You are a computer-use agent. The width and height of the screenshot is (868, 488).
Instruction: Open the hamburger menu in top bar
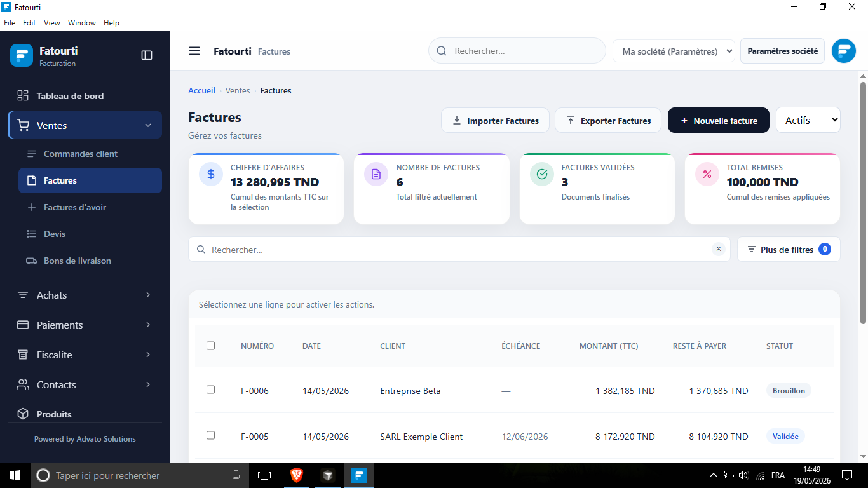(194, 51)
